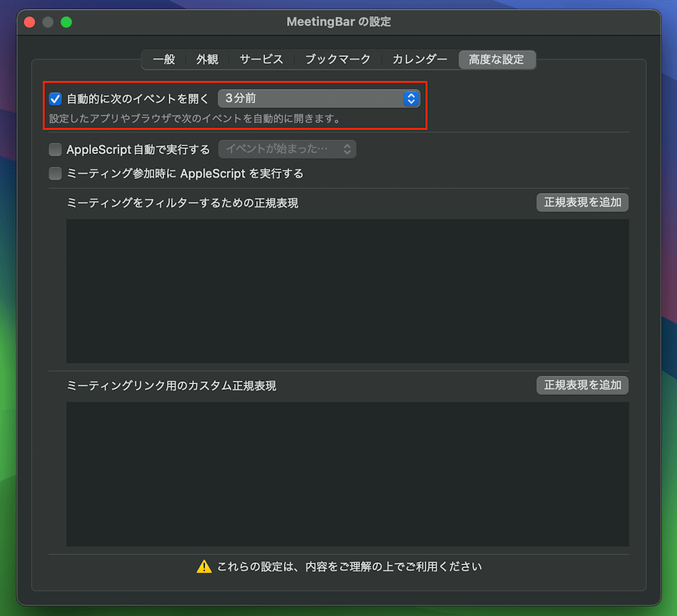Switch to the 一般 tab

pos(164,60)
